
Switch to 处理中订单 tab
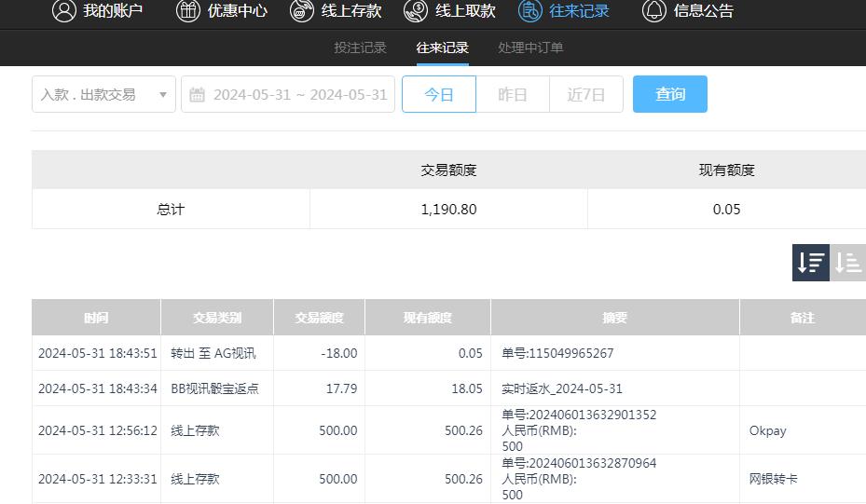pos(530,48)
